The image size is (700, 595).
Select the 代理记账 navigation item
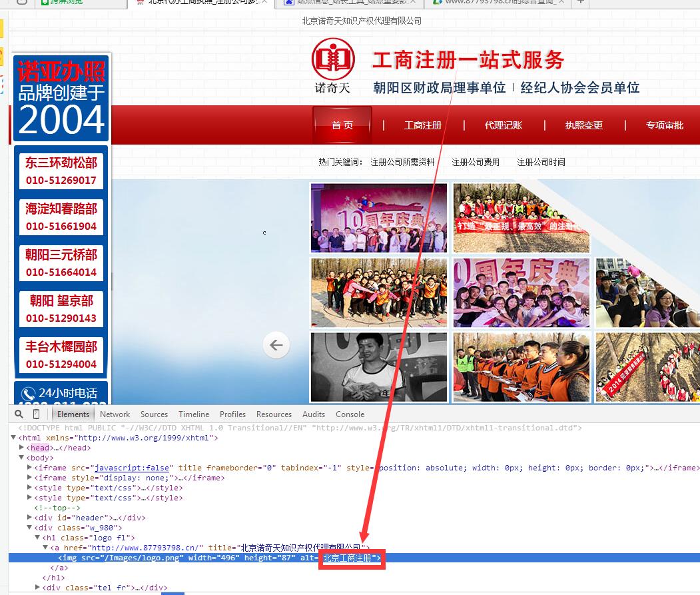pyautogui.click(x=503, y=125)
